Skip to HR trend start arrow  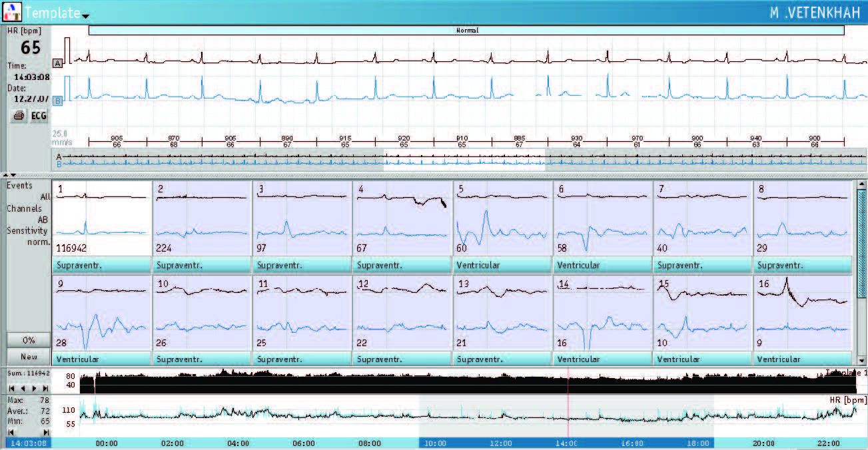[11, 431]
